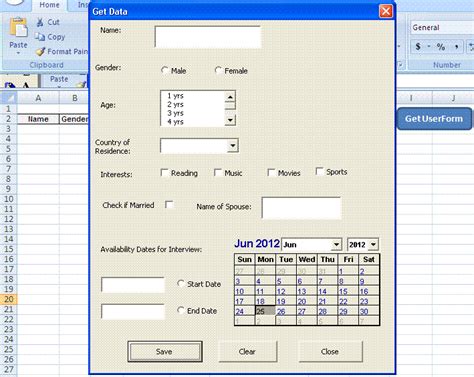Select row 10 header

[x=9, y=199]
